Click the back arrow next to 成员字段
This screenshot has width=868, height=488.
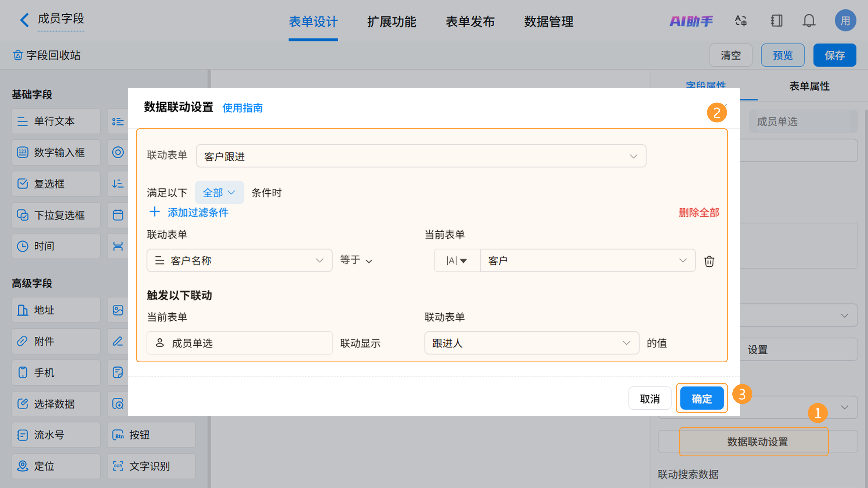coord(24,20)
